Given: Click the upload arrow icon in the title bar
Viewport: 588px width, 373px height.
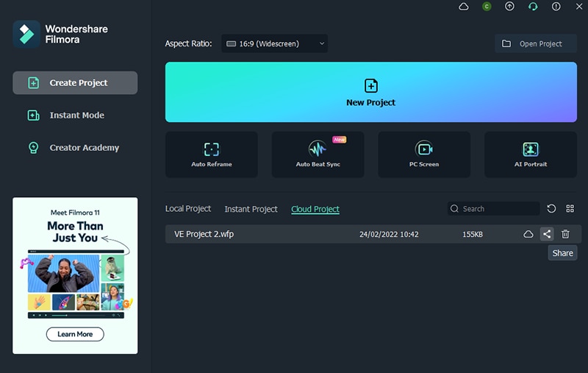Looking at the screenshot, I should [x=509, y=7].
